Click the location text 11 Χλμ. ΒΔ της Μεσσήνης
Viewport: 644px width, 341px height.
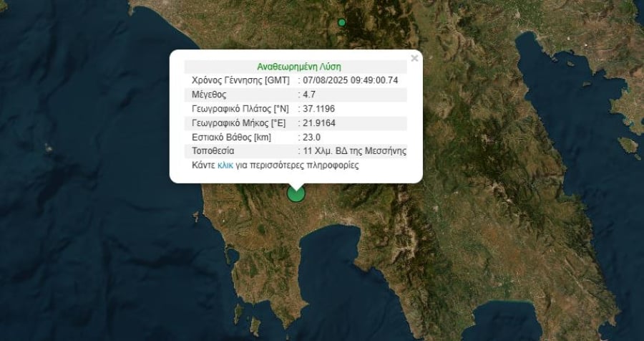point(354,151)
